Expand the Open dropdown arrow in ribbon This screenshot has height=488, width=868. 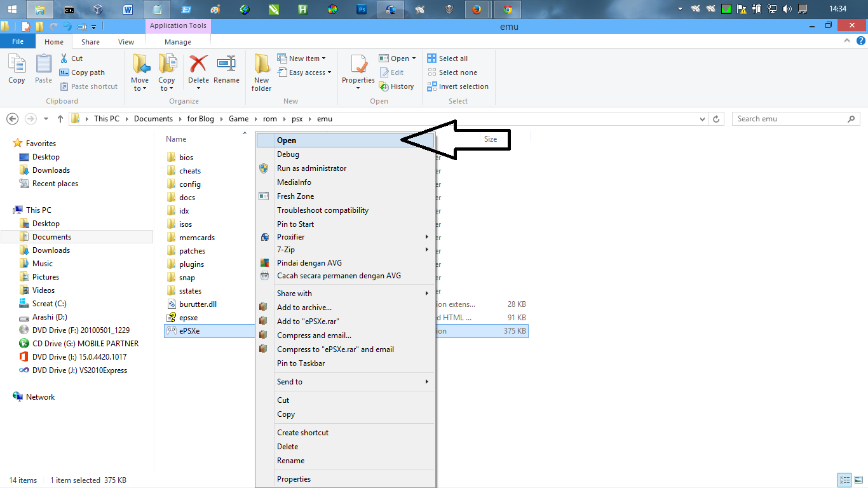coord(414,58)
